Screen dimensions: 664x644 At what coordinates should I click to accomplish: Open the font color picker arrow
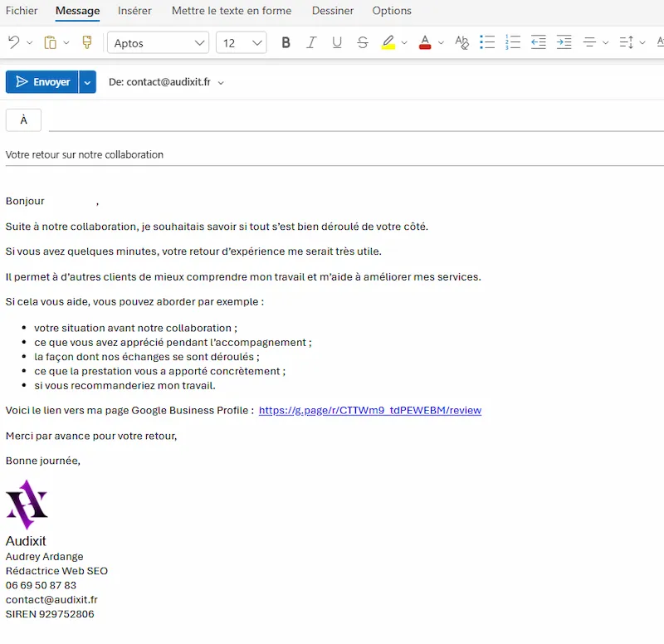click(441, 41)
